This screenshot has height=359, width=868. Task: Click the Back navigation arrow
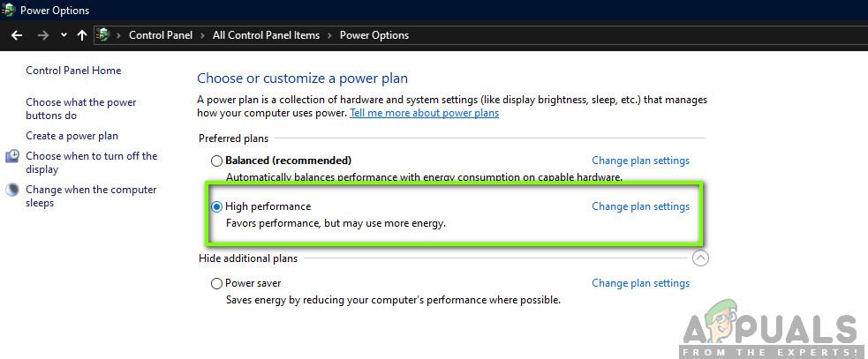click(16, 35)
